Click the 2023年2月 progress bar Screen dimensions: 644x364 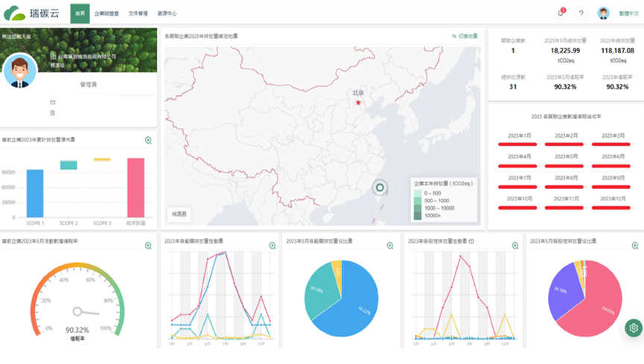[x=566, y=144]
